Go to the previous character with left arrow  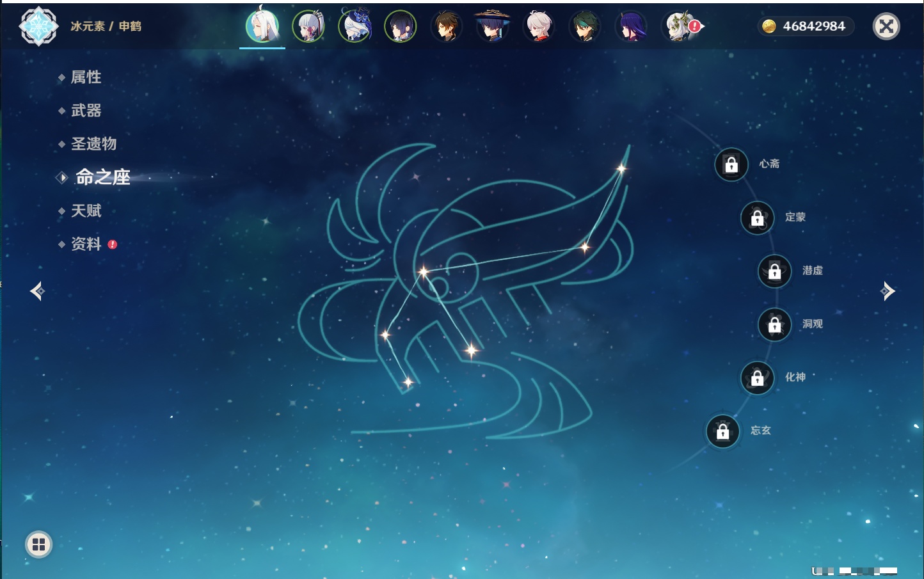pyautogui.click(x=37, y=291)
